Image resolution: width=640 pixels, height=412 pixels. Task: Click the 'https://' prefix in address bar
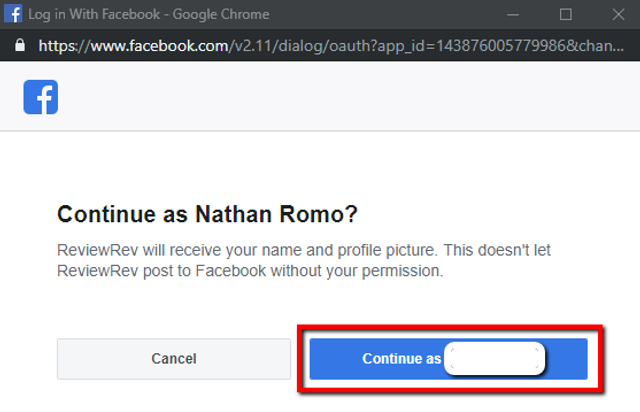point(64,46)
